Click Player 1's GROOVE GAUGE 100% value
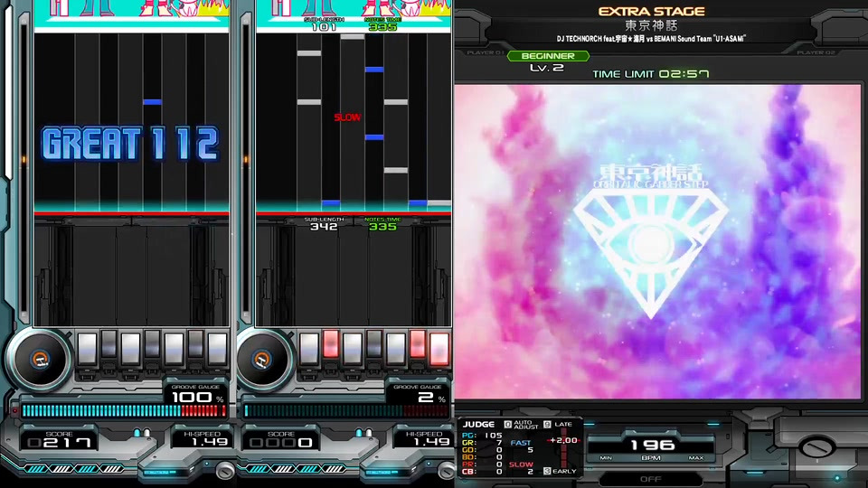This screenshot has width=868, height=488. tap(196, 398)
